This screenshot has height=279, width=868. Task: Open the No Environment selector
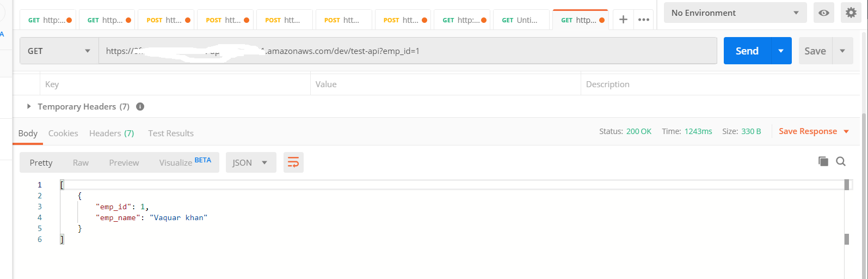pos(735,13)
